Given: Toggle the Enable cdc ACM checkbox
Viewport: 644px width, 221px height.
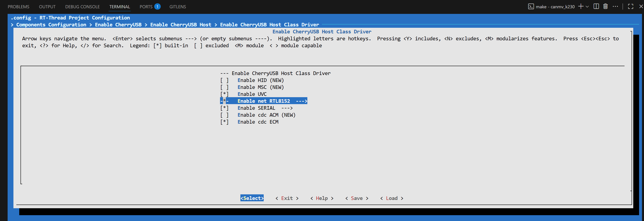Looking at the screenshot, I should (x=224, y=115).
